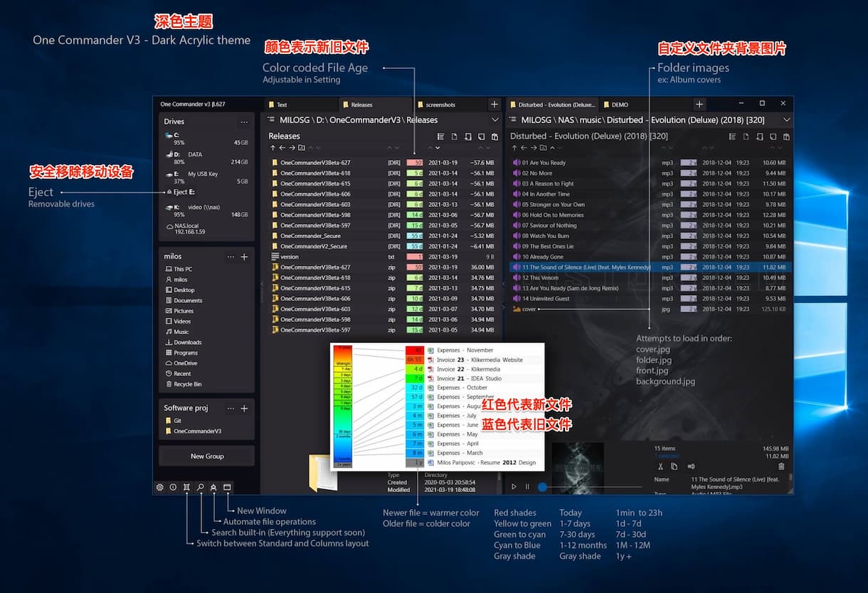
Task: Delete the selected file using trash icon
Action: click(x=780, y=466)
